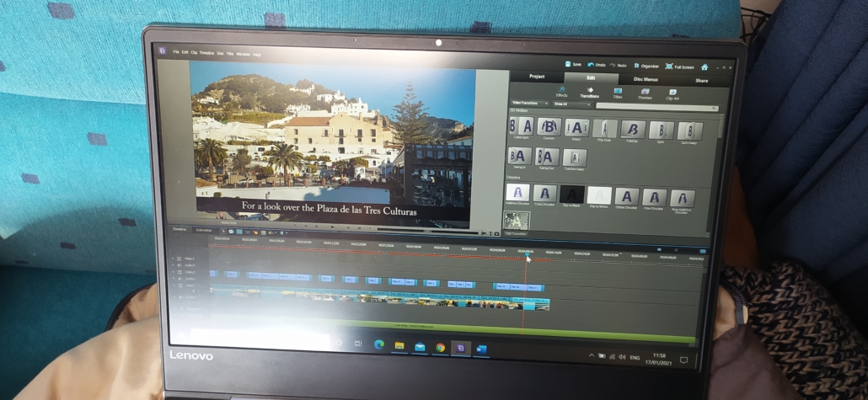Collapse the Video 1 track
Screen dimensions: 868x400
tap(174, 285)
